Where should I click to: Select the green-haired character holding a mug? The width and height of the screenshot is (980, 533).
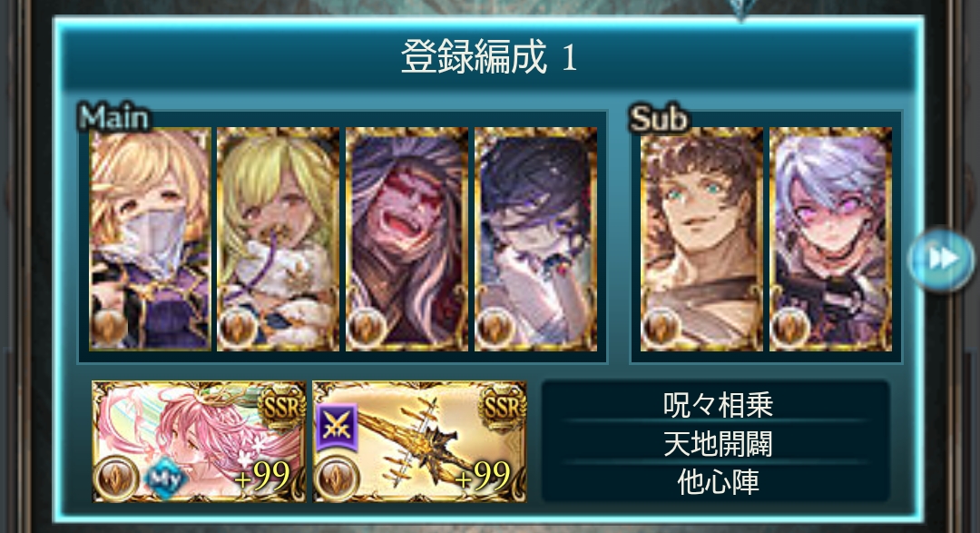tap(279, 239)
